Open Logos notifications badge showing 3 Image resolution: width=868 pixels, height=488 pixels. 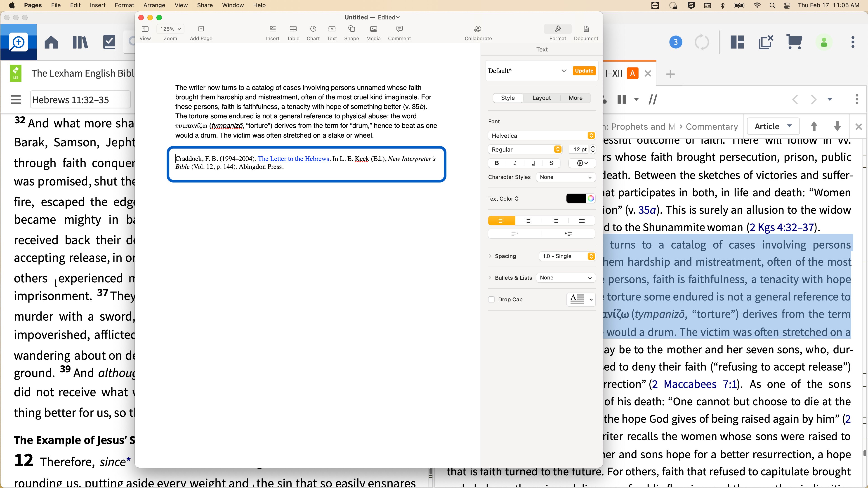pyautogui.click(x=675, y=42)
